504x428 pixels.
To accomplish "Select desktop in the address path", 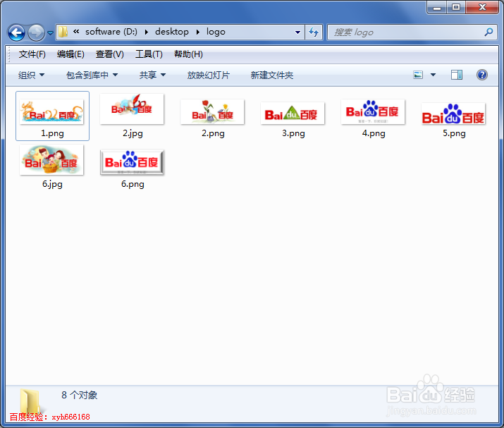I will (172, 32).
